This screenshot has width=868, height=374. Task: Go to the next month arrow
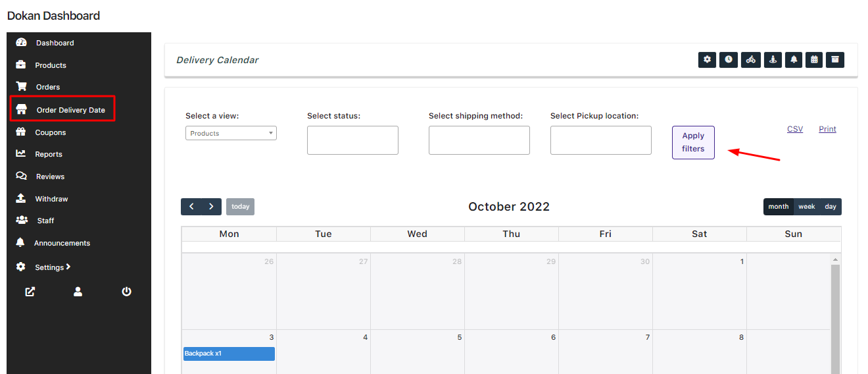[x=211, y=207]
